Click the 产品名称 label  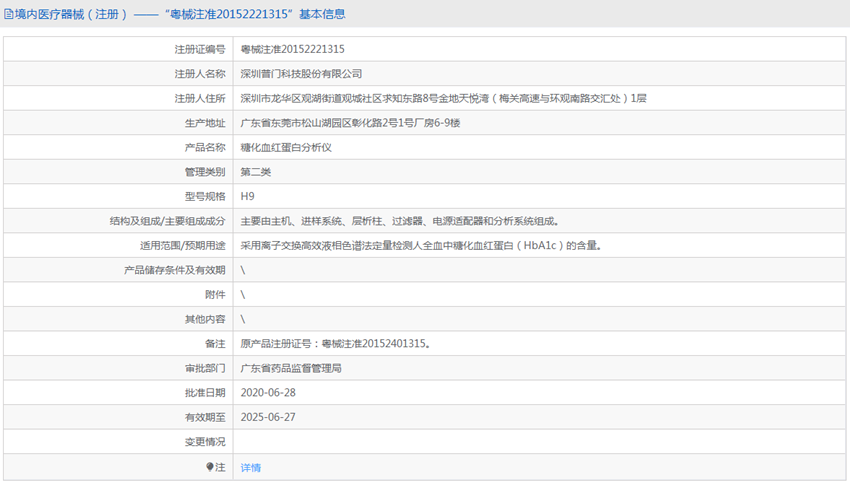tap(205, 147)
